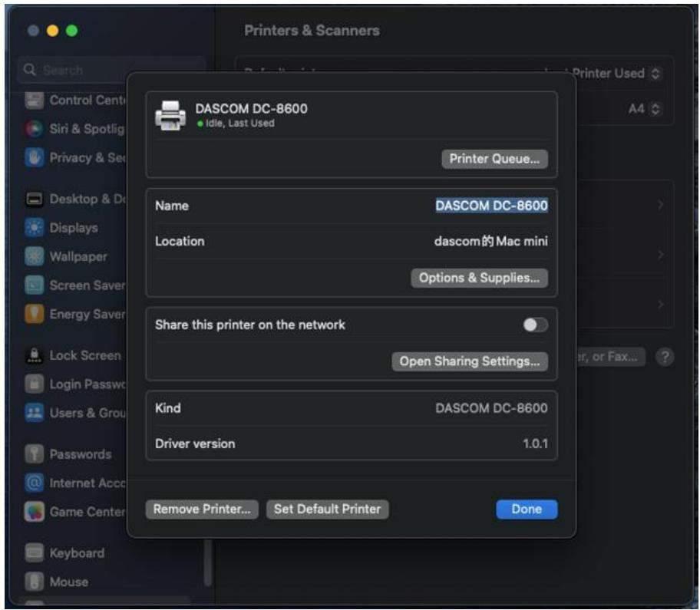Viewport: 700px width, 610px height.
Task: Click the search magnifier icon
Action: 29,70
